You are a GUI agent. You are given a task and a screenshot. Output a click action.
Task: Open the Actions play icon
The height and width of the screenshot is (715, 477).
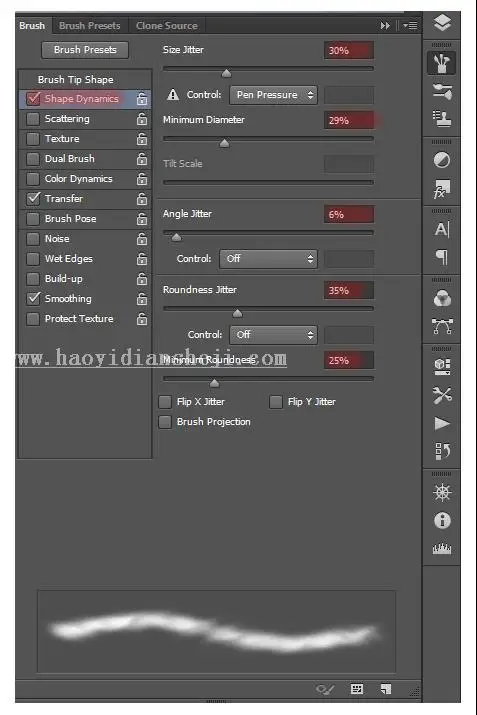(x=442, y=424)
